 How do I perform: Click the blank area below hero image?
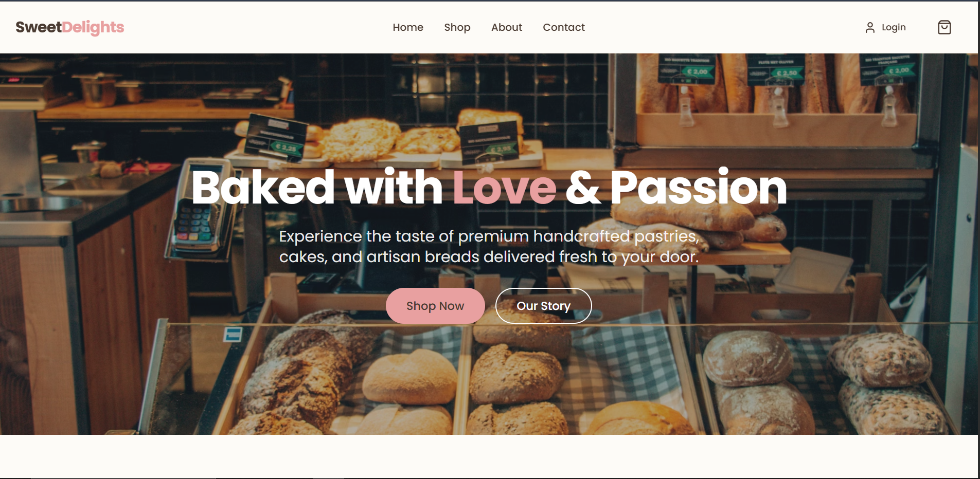(489, 456)
